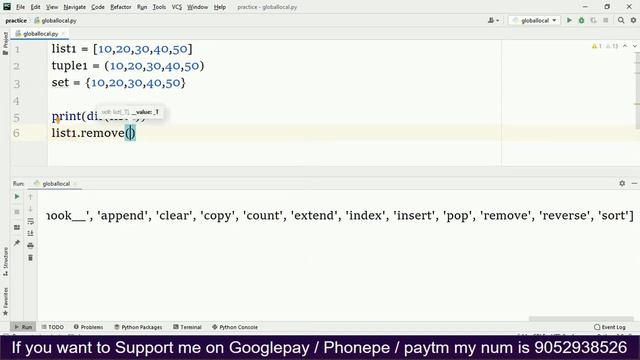Open the Help menu
Screen dimensions: 640x360
tap(220, 7)
